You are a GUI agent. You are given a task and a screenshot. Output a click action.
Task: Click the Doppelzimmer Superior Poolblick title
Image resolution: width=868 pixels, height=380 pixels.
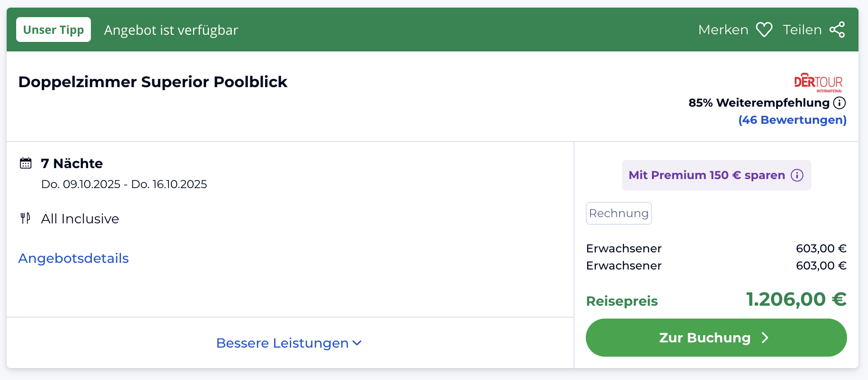pyautogui.click(x=153, y=82)
